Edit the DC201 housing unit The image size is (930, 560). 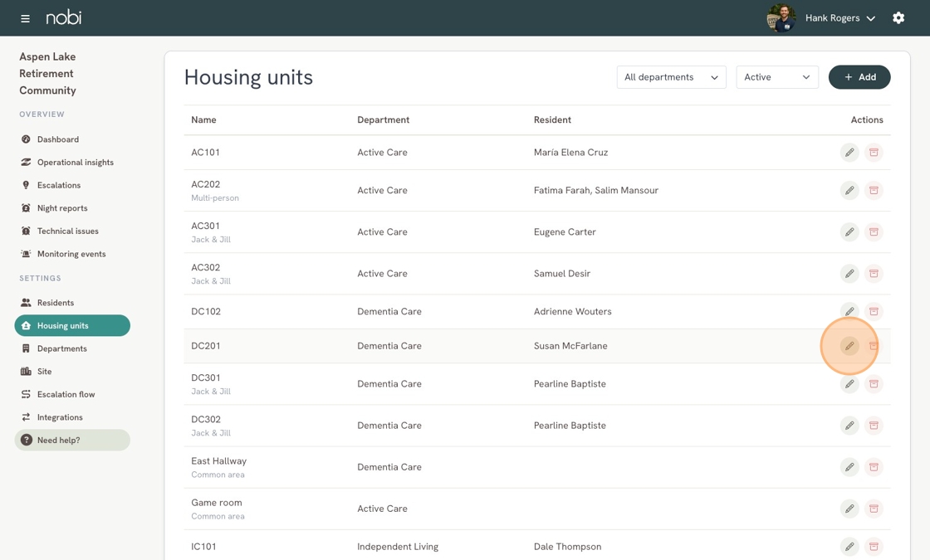coord(849,346)
